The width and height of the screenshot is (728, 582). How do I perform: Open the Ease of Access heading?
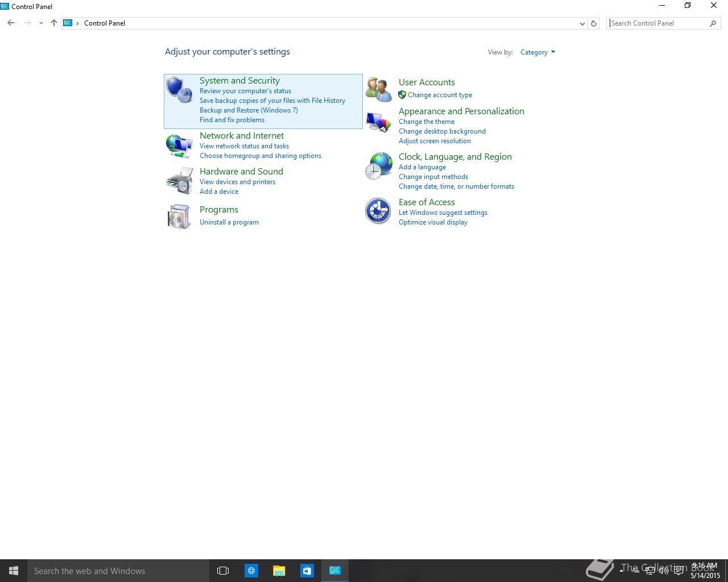coord(427,202)
